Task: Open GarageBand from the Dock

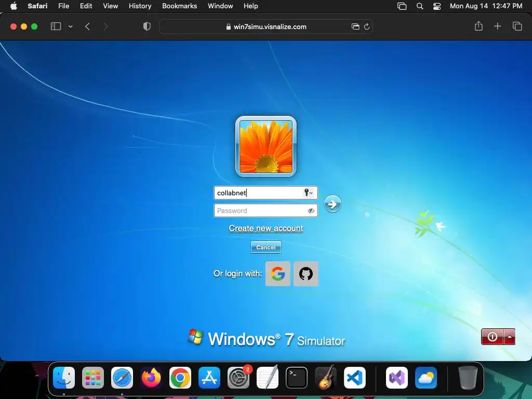Action: pos(326,378)
